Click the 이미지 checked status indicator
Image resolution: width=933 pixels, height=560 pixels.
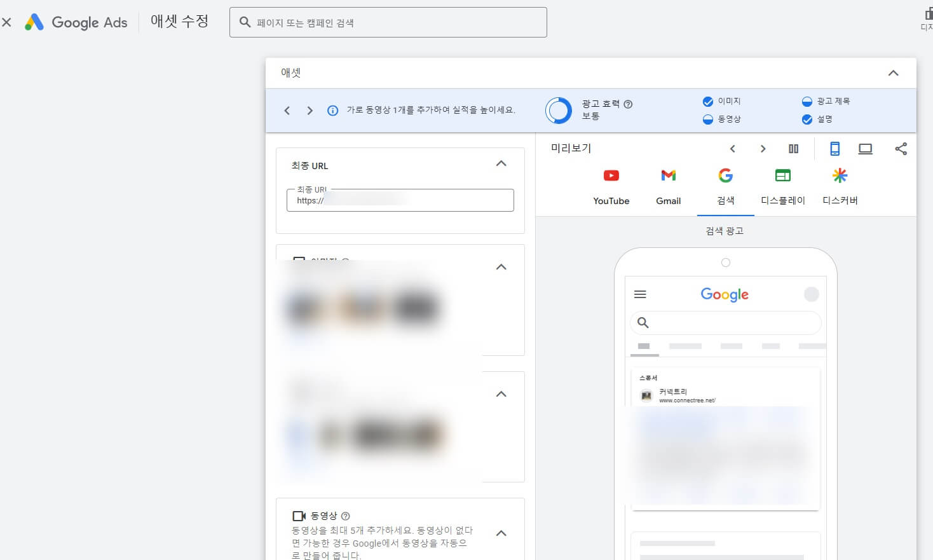pos(708,101)
